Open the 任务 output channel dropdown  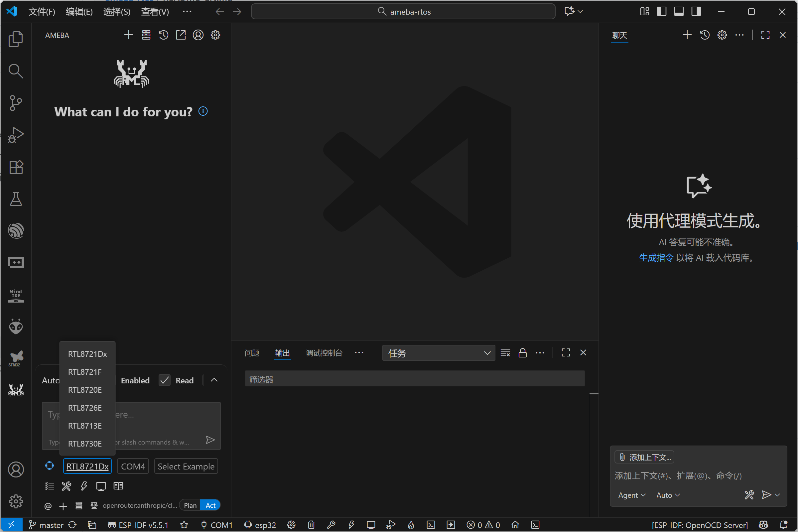[x=438, y=353]
